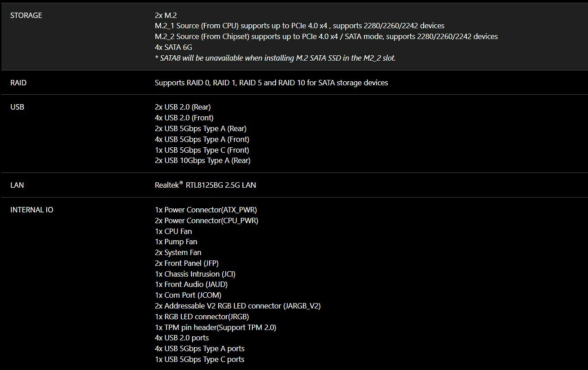Click "1x Front Audio (JAUD)" line
Image resolution: width=588 pixels, height=370 pixels.
pos(191,285)
